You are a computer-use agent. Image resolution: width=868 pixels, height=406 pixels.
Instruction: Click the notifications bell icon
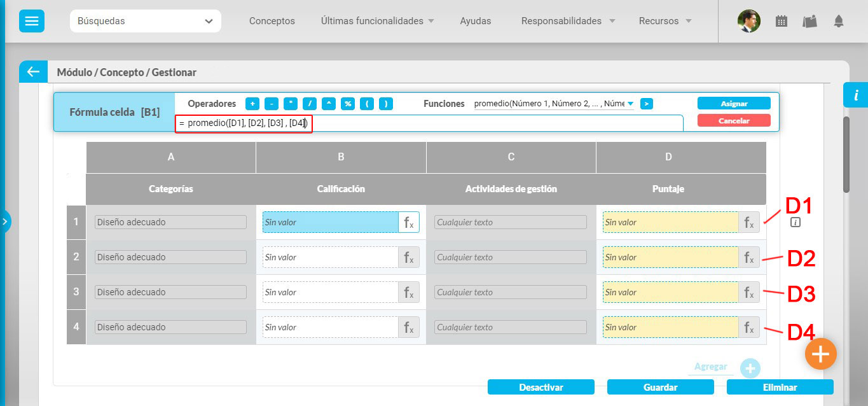[838, 21]
